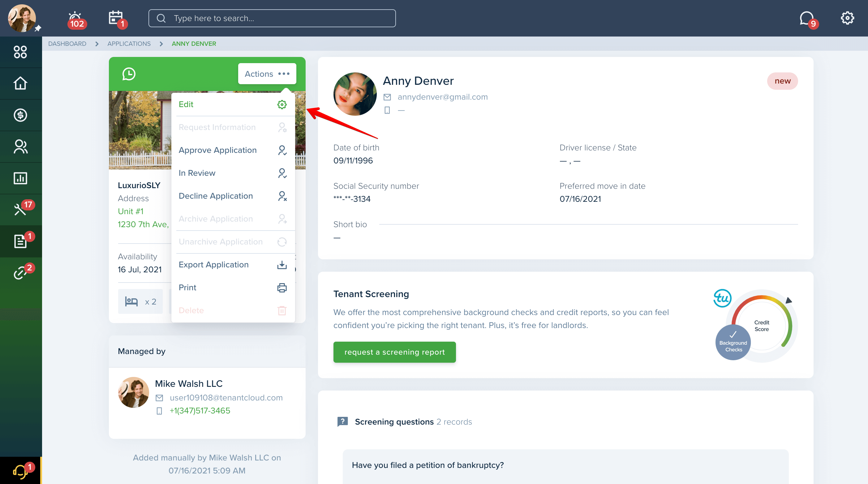Go to DASHBOARD breadcrumb link

(67, 44)
